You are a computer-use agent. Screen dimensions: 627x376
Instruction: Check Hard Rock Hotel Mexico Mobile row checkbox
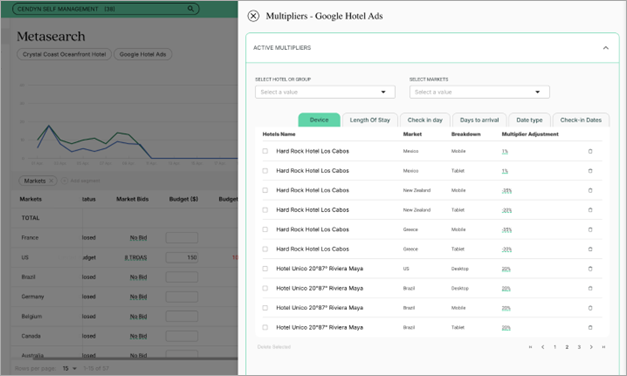265,151
